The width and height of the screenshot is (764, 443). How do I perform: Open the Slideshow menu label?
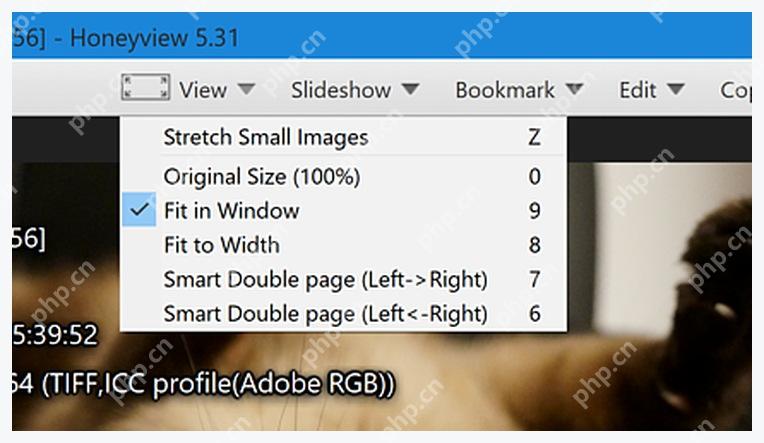[x=341, y=90]
